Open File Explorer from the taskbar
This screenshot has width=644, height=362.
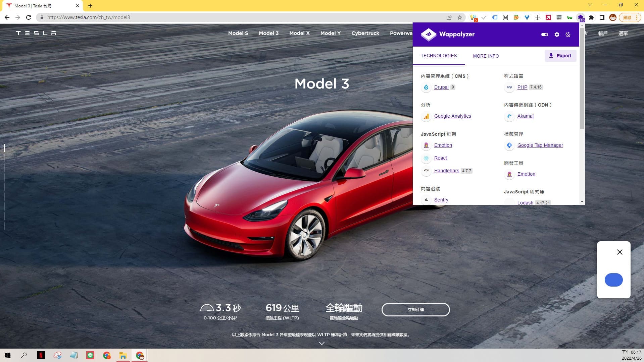(x=123, y=355)
